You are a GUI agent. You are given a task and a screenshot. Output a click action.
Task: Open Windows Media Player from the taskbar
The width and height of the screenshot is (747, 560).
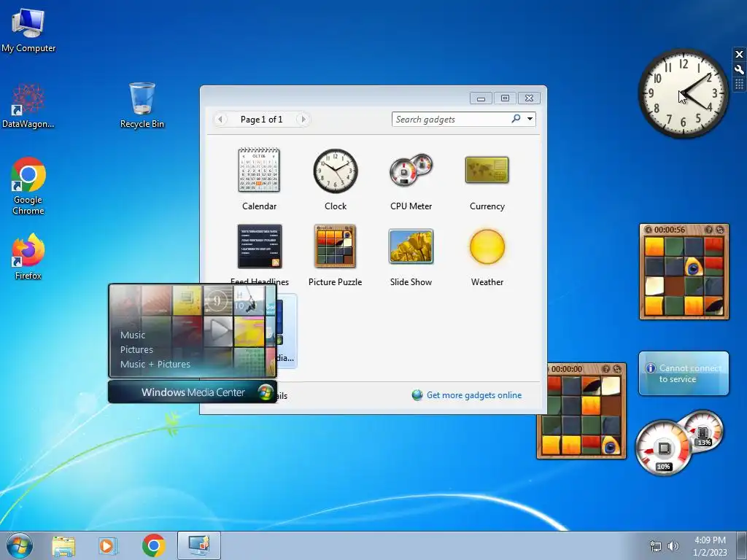(x=108, y=545)
